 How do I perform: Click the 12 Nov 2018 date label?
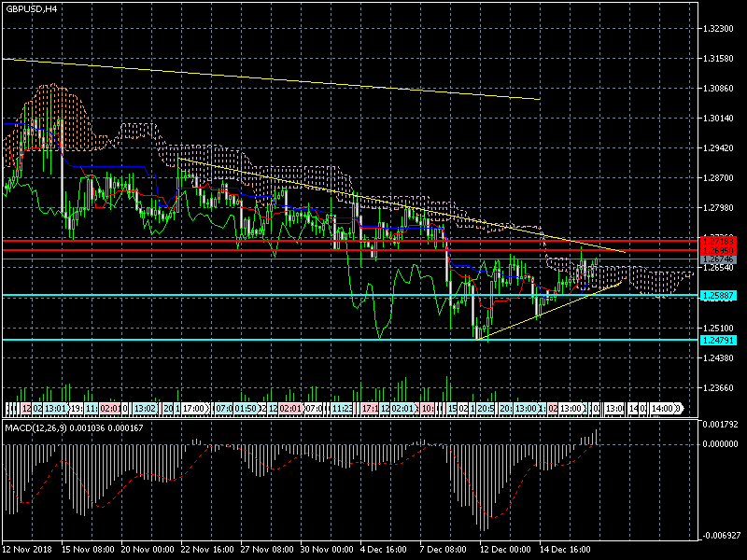26,551
